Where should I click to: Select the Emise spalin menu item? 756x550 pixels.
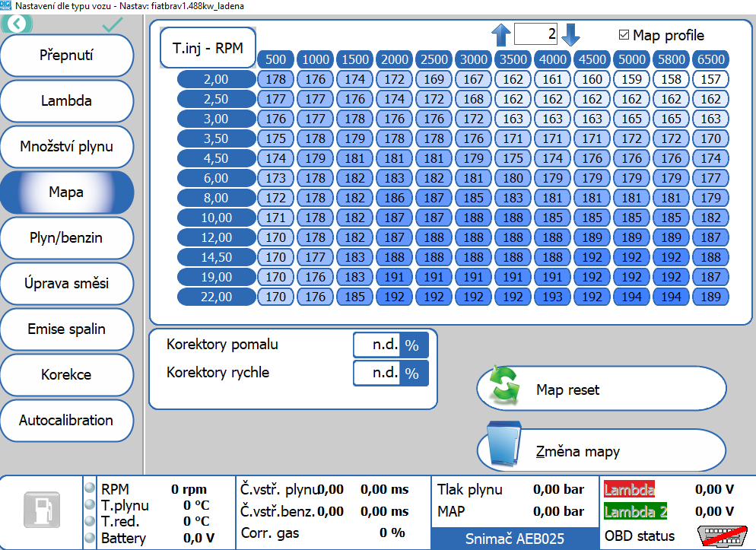pos(66,329)
